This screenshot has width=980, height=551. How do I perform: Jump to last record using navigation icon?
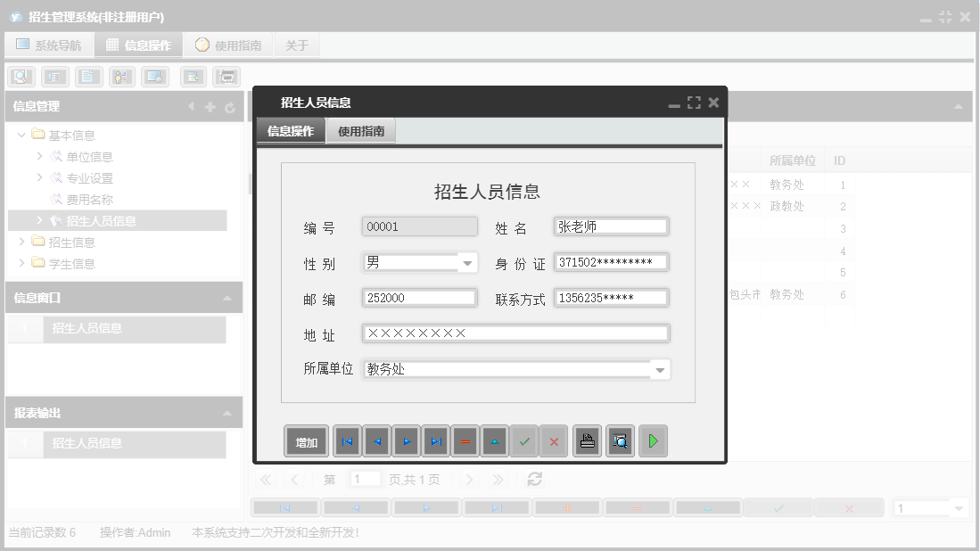(434, 440)
